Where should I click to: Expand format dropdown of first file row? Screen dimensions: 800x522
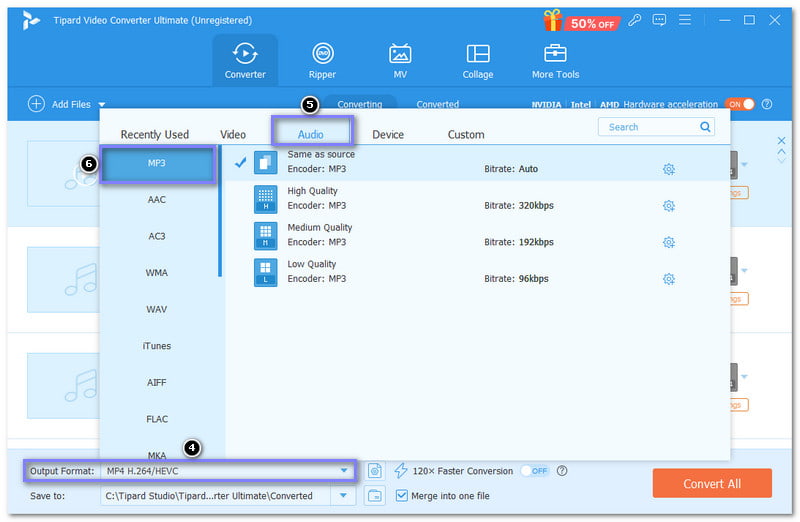click(x=744, y=164)
